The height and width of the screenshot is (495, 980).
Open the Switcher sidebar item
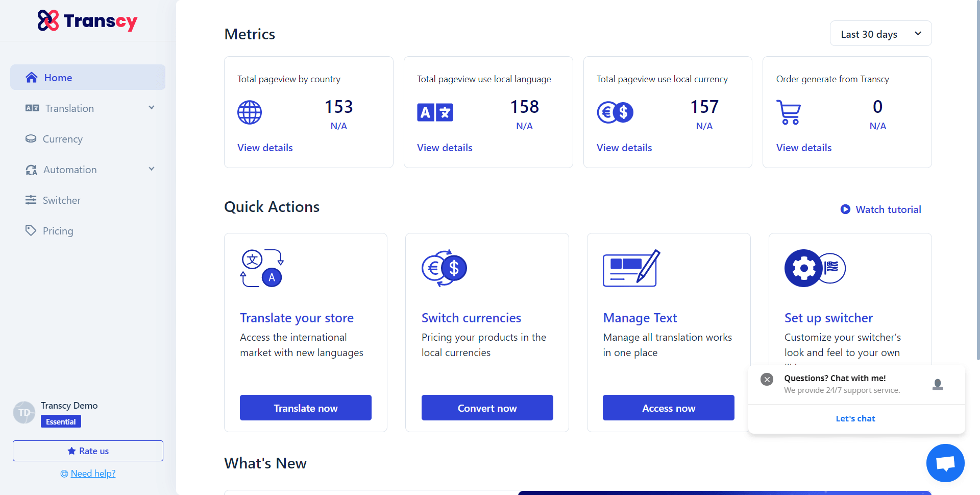tap(61, 200)
